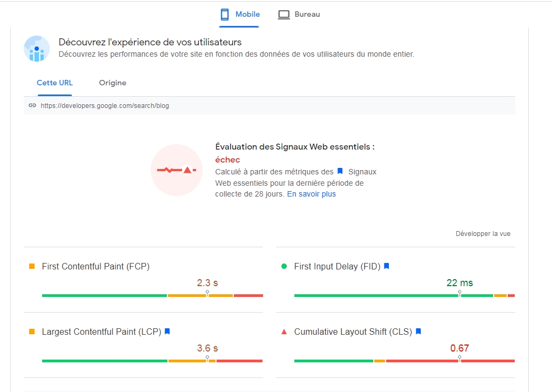The height and width of the screenshot is (392, 552).
Task: Click the link icon beside the URL
Action: tap(32, 106)
